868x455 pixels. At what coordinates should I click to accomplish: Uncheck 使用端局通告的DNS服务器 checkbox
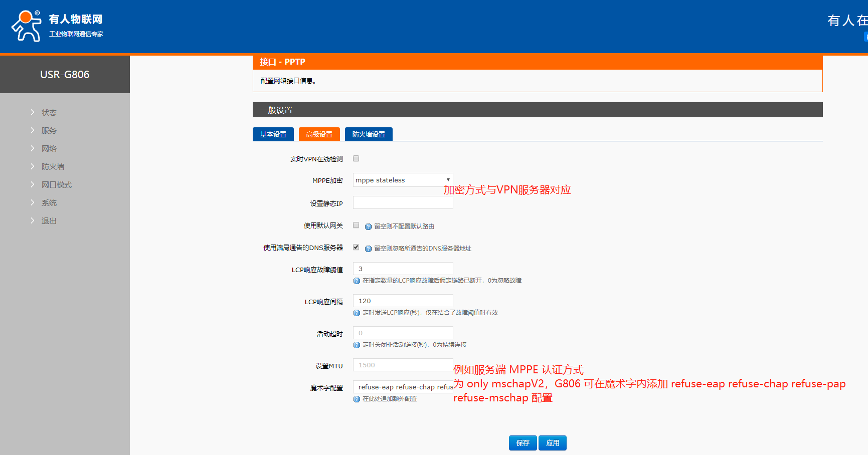coord(356,248)
